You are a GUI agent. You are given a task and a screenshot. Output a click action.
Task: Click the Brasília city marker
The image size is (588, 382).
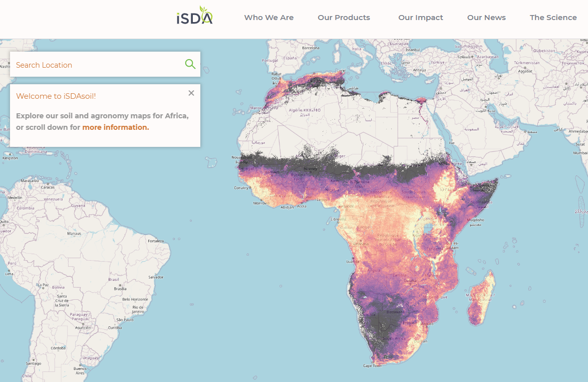[x=120, y=289]
